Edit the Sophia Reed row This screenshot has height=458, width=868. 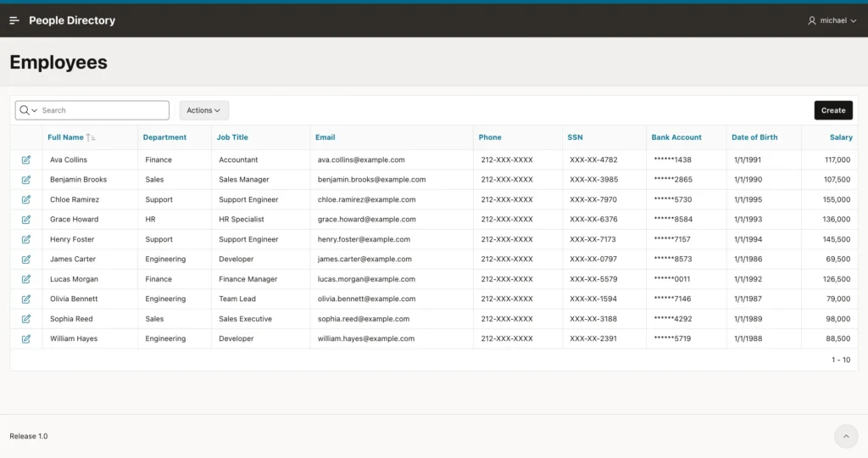click(26, 319)
